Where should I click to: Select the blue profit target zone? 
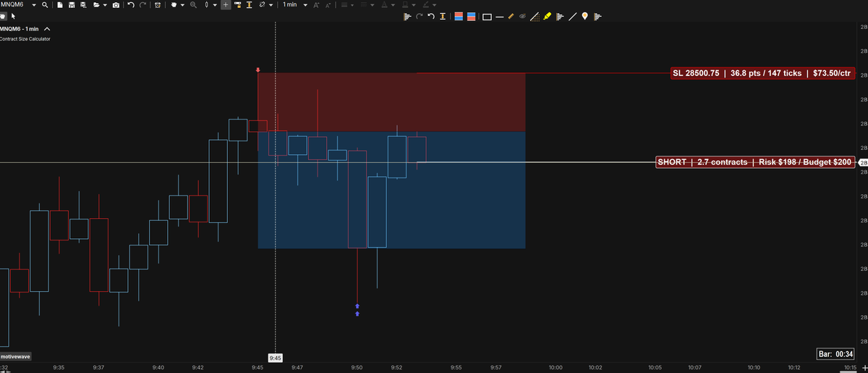391,190
